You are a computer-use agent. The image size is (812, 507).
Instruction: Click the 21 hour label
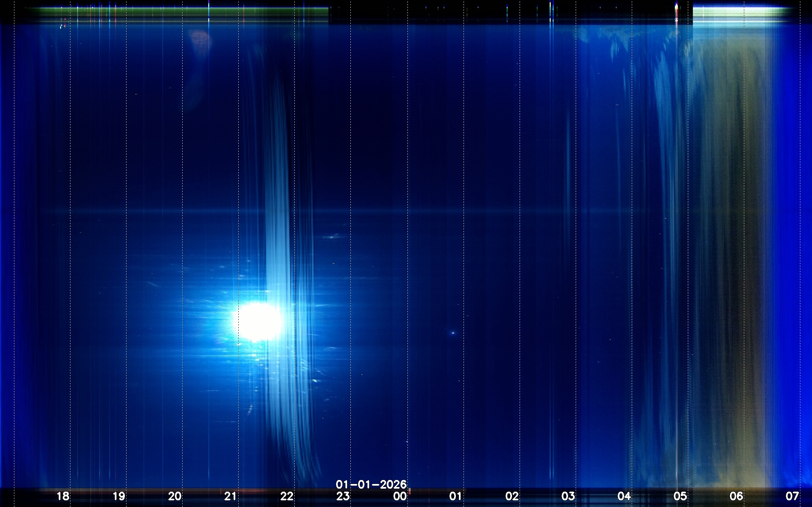coord(231,496)
